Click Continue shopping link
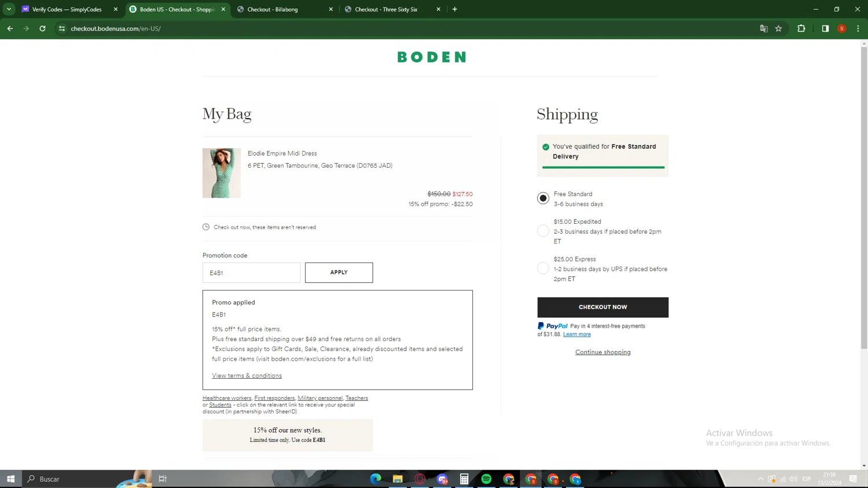868x488 pixels. (603, 352)
